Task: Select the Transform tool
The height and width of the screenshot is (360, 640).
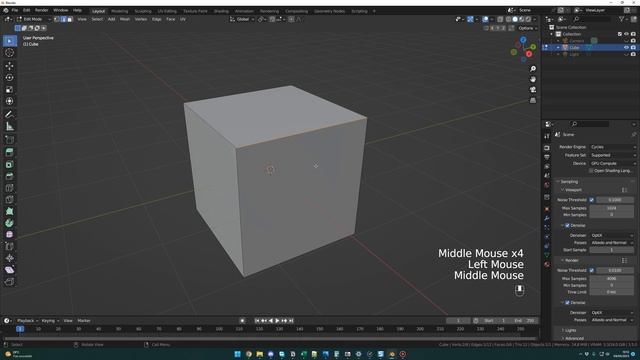Action: pyautogui.click(x=10, y=101)
